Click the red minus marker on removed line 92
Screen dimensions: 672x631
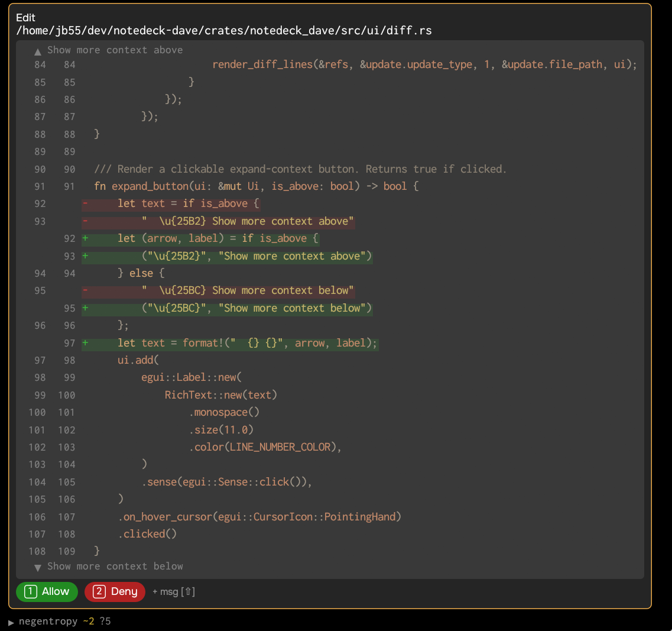[86, 203]
